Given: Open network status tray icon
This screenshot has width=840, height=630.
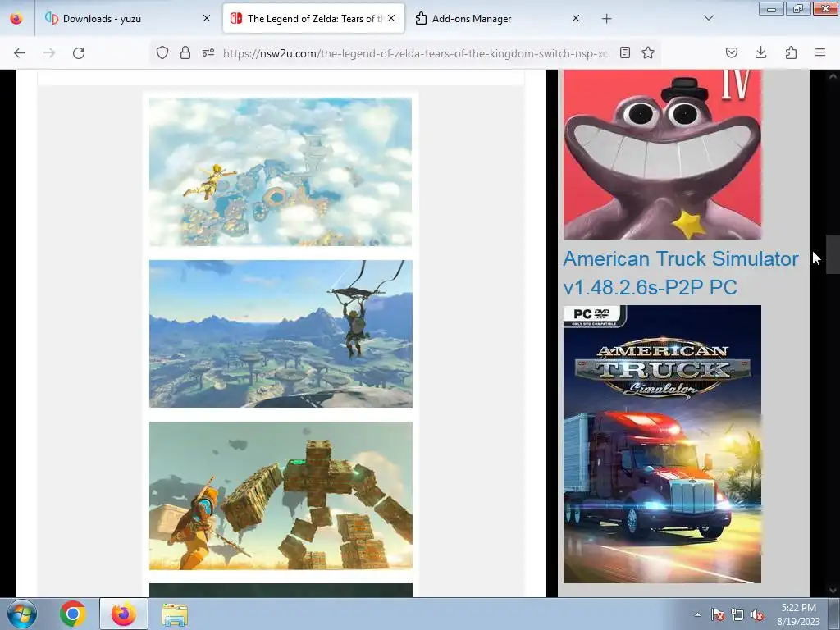Looking at the screenshot, I should 737,614.
